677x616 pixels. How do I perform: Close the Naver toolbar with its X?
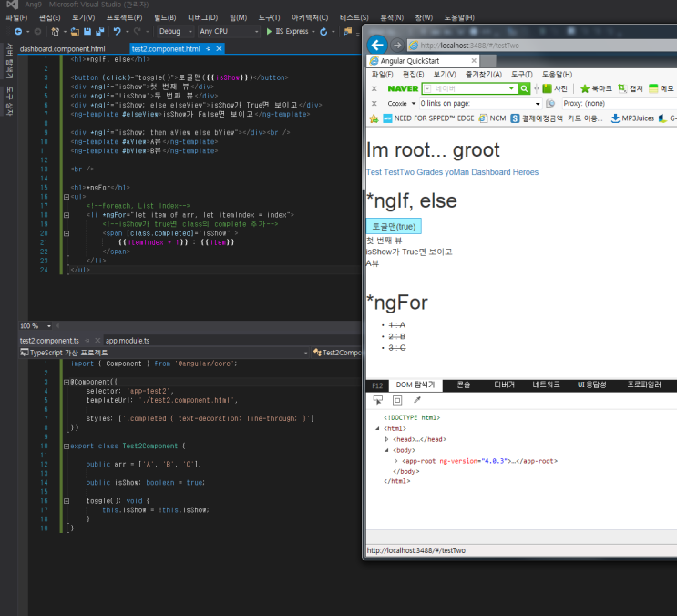pos(374,88)
